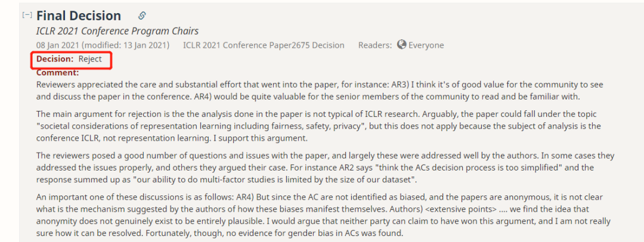Click the globe icon beside Everyone
The width and height of the screenshot is (644, 242).
click(402, 45)
